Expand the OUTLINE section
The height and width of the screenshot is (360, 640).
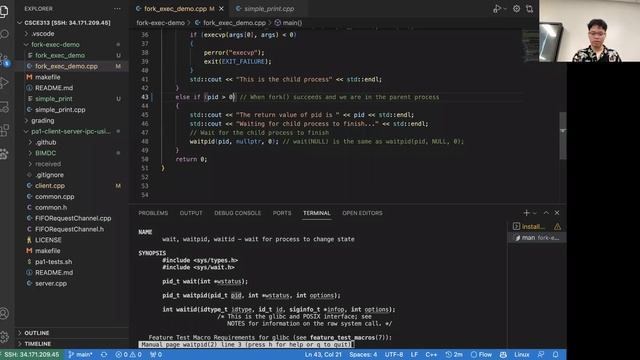[x=71, y=333]
